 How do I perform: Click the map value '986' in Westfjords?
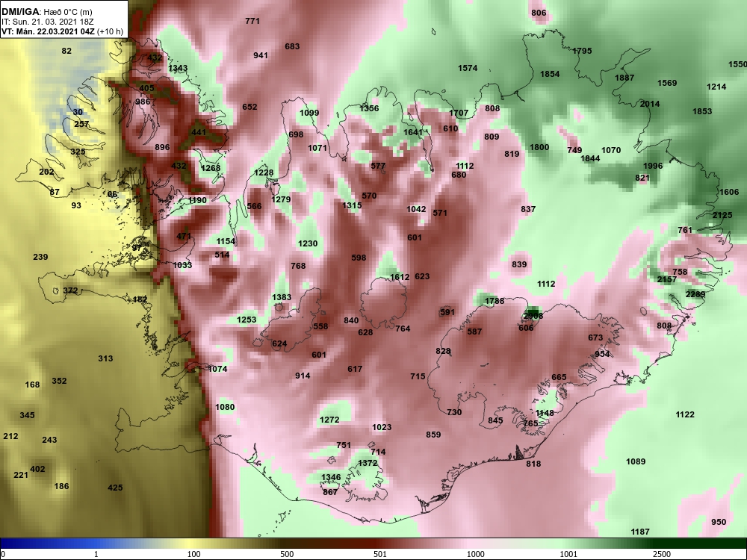[x=143, y=102]
